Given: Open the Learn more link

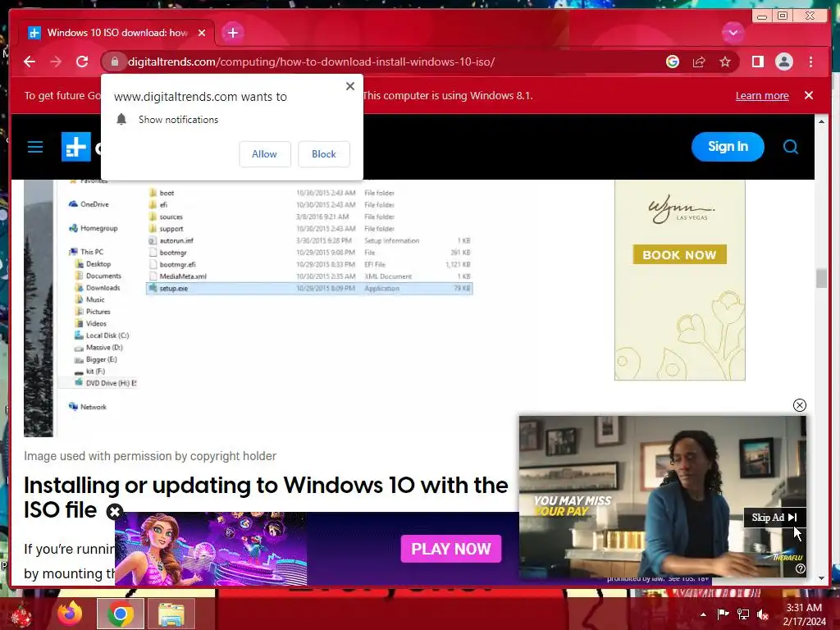Looking at the screenshot, I should pos(762,95).
